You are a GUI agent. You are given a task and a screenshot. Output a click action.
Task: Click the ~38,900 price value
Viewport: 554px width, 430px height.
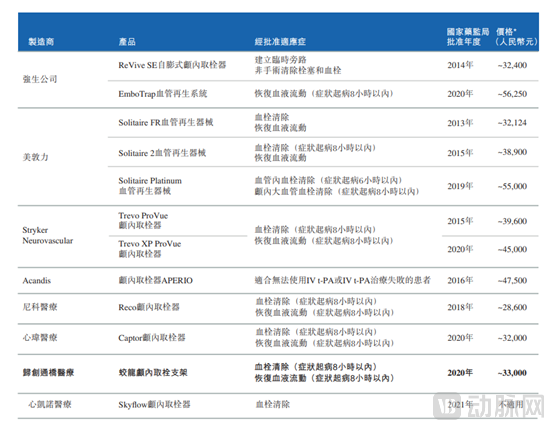coord(512,152)
